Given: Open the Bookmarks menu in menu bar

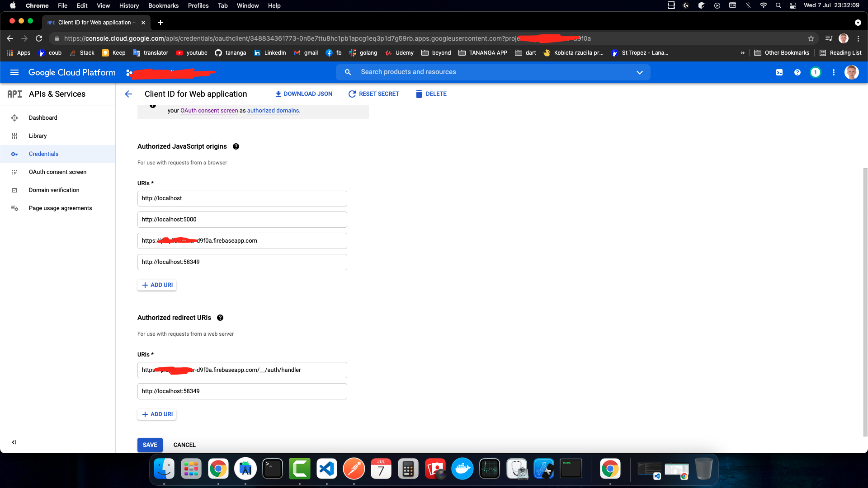Looking at the screenshot, I should 163,5.
